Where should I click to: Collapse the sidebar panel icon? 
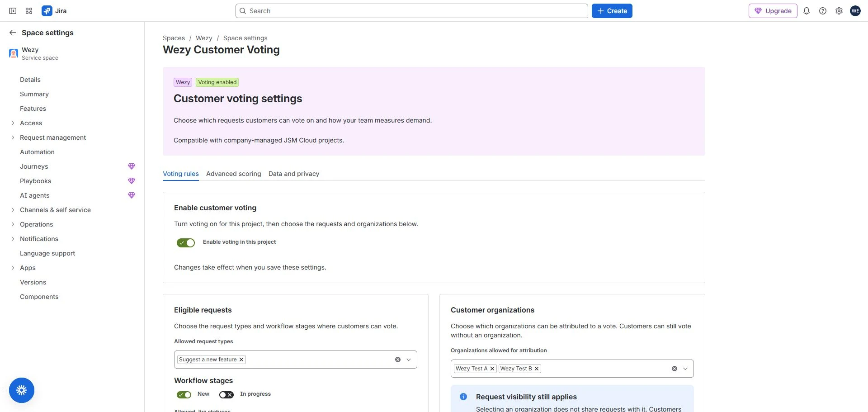click(13, 11)
